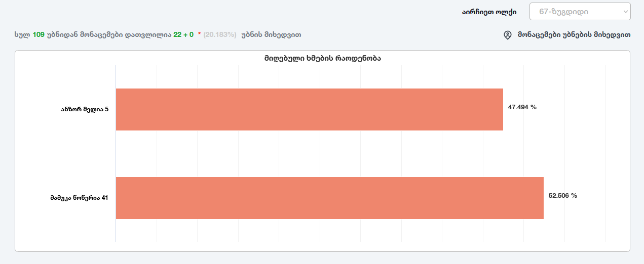The height and width of the screenshot is (264, 644).
Task: Click the word "სულ" in summary line
Action: (22, 35)
